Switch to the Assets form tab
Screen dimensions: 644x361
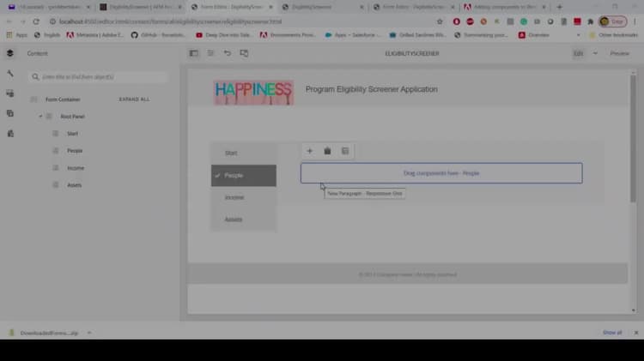coord(244,220)
